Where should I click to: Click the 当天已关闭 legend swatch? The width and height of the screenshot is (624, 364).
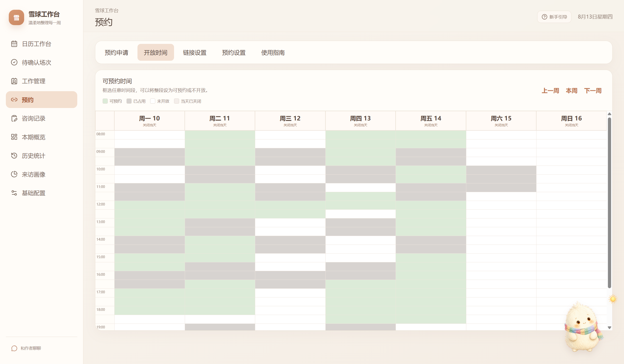click(x=176, y=101)
